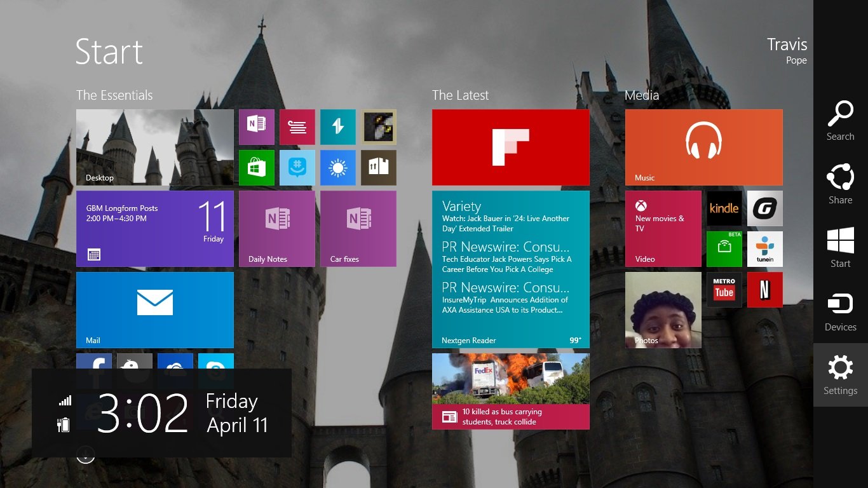Open the Kindle tile
The height and width of the screenshot is (488, 868).
point(724,208)
